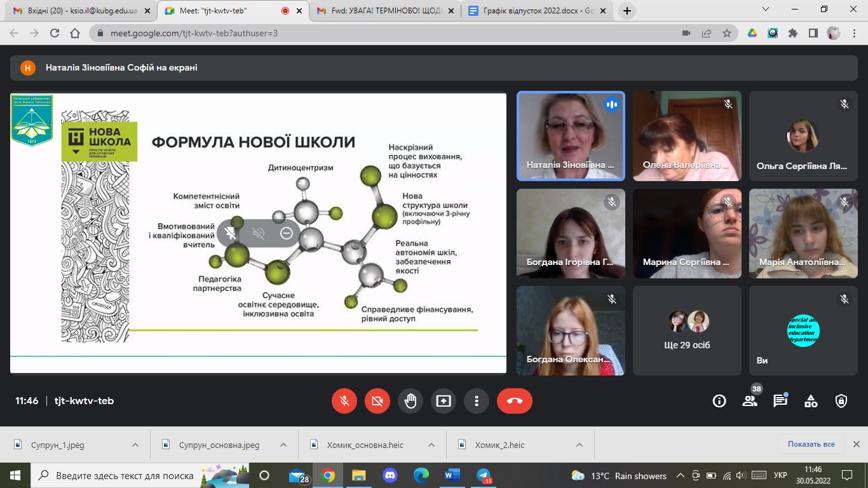Open the meeting details info icon
Screen dimensions: 868x488
[719, 401]
